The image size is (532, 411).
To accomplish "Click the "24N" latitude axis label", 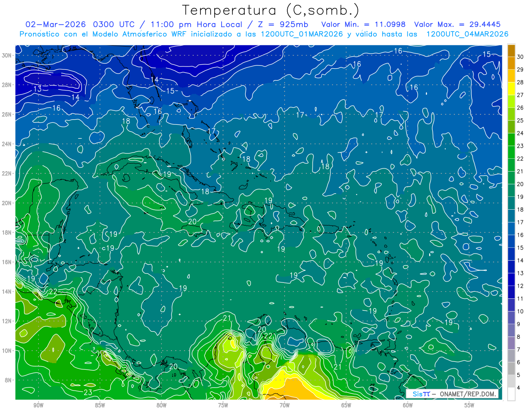I will click(7, 144).
